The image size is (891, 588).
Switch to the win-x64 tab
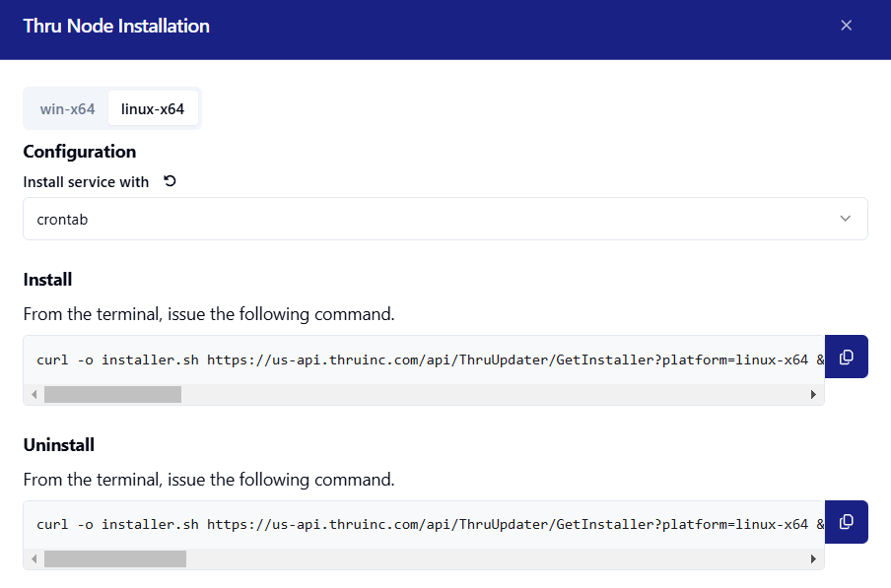pos(67,109)
